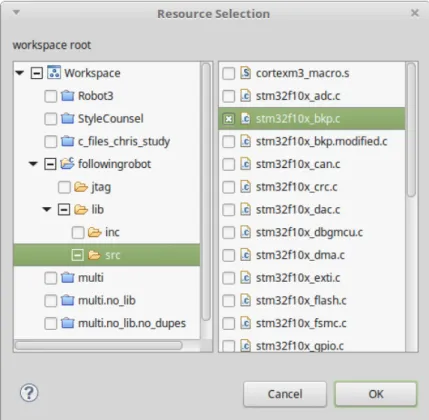
Task: Select the stm32f10x_flash.c file name
Action: [301, 300]
